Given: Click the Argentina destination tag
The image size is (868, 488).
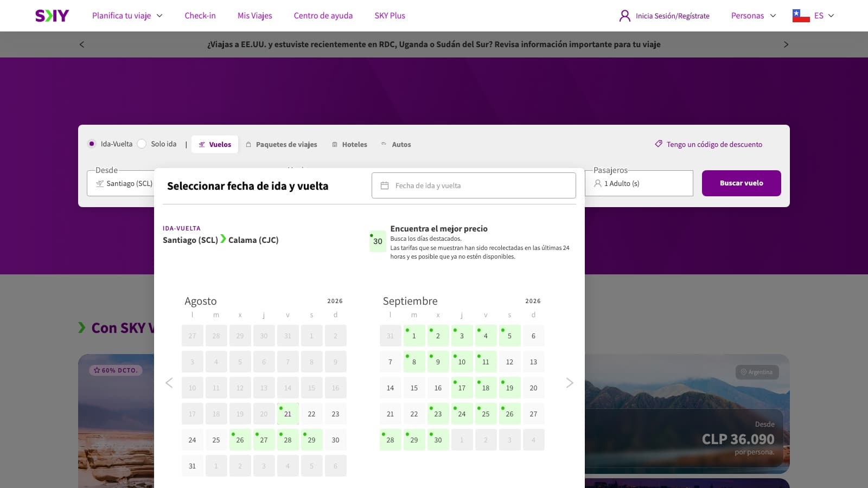Looking at the screenshot, I should point(757,372).
